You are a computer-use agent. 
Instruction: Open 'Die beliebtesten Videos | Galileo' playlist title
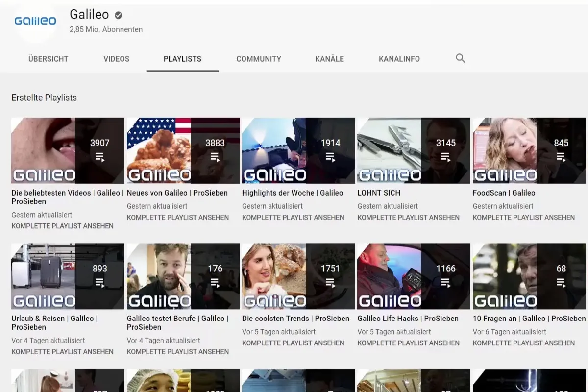(68, 197)
